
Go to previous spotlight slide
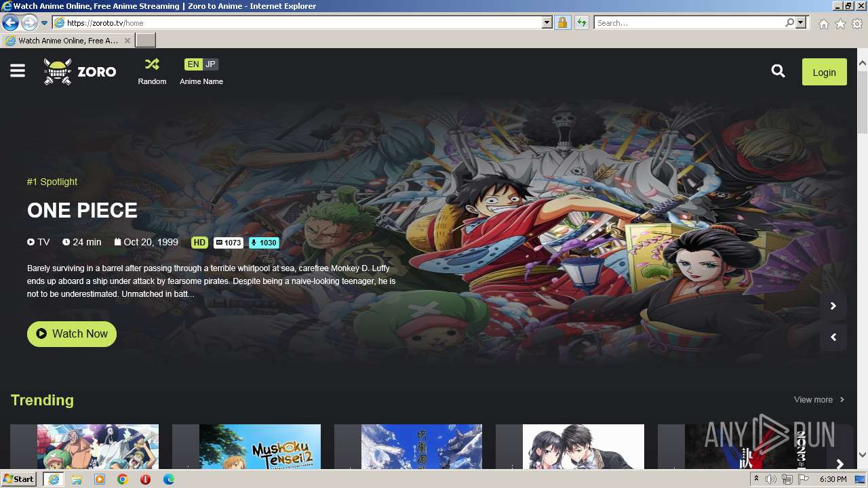click(x=833, y=337)
